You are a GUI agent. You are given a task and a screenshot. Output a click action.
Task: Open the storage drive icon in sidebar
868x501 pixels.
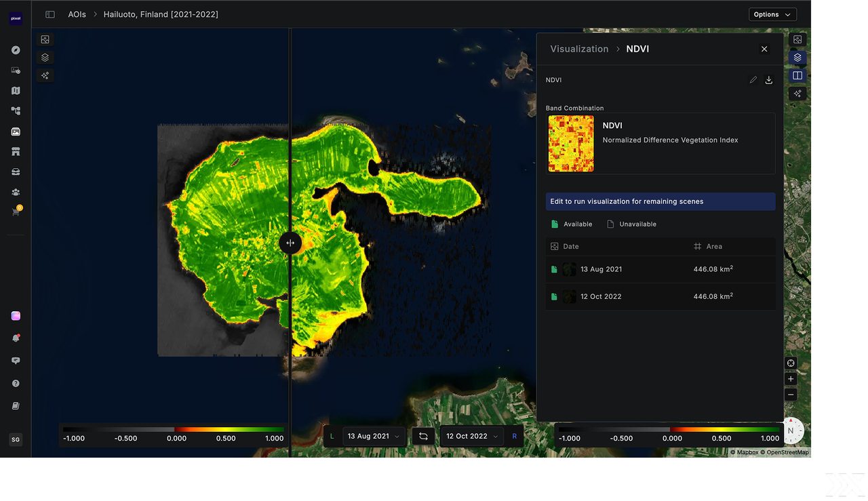tap(16, 172)
